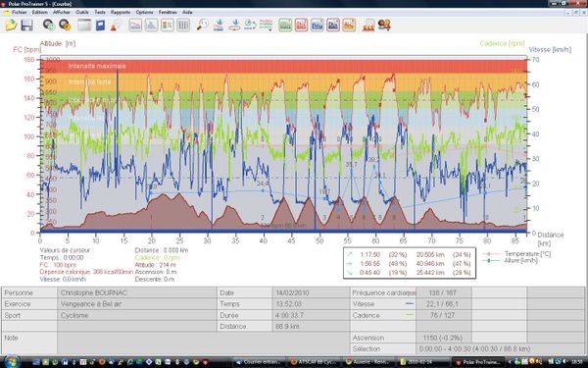588x368 pixels.
Task: Select the Vengeance à Bel air exercise field
Action: coord(137,304)
